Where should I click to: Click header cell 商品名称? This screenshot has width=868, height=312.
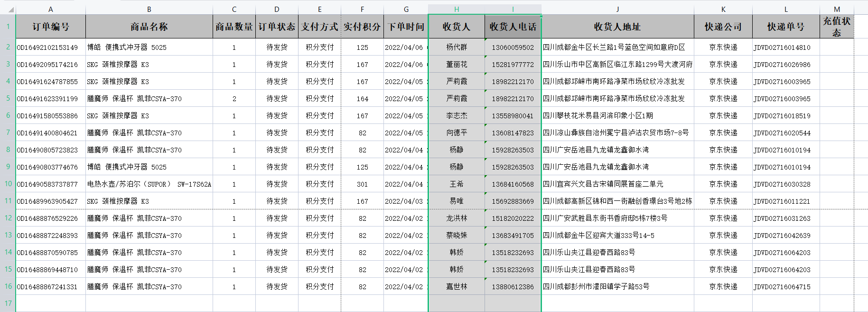[x=149, y=27]
